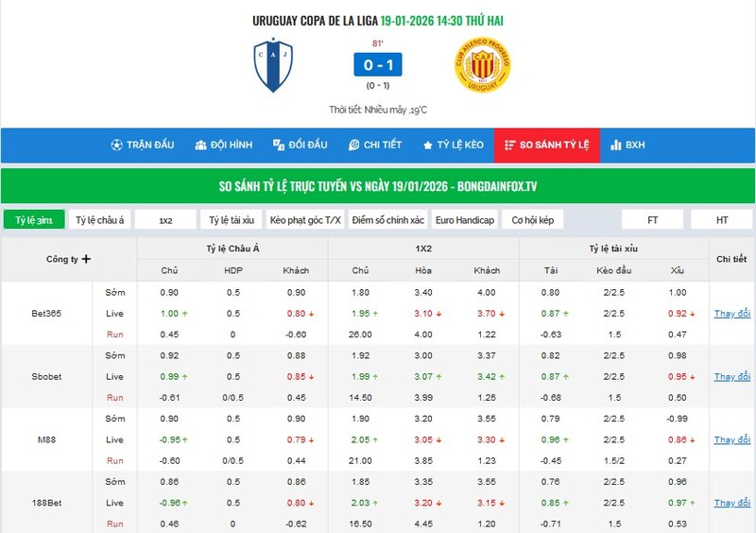Screen dimensions: 756x533
Task: Click the Đối Đầu head-to-head icon
Action: coord(278,145)
